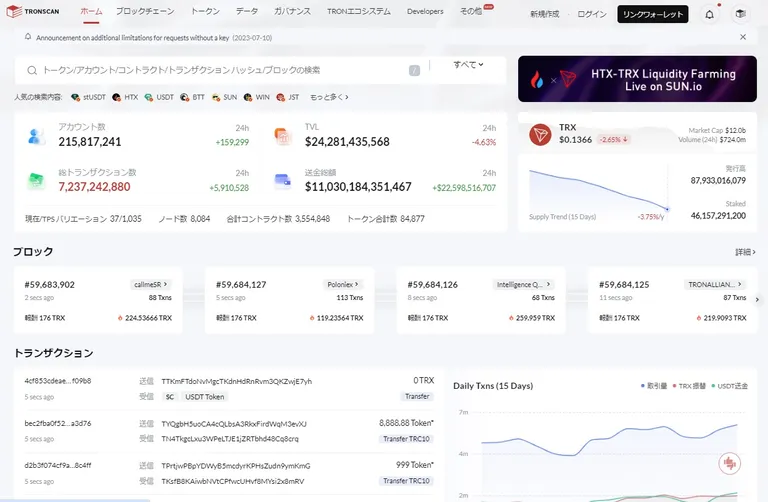768x502 pixels.
Task: Click the JST token icon
Action: click(280, 97)
